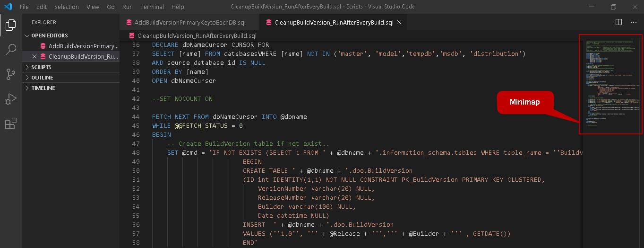
Task: Click 'AND source_database_id IS NULL' line
Action: [209, 63]
